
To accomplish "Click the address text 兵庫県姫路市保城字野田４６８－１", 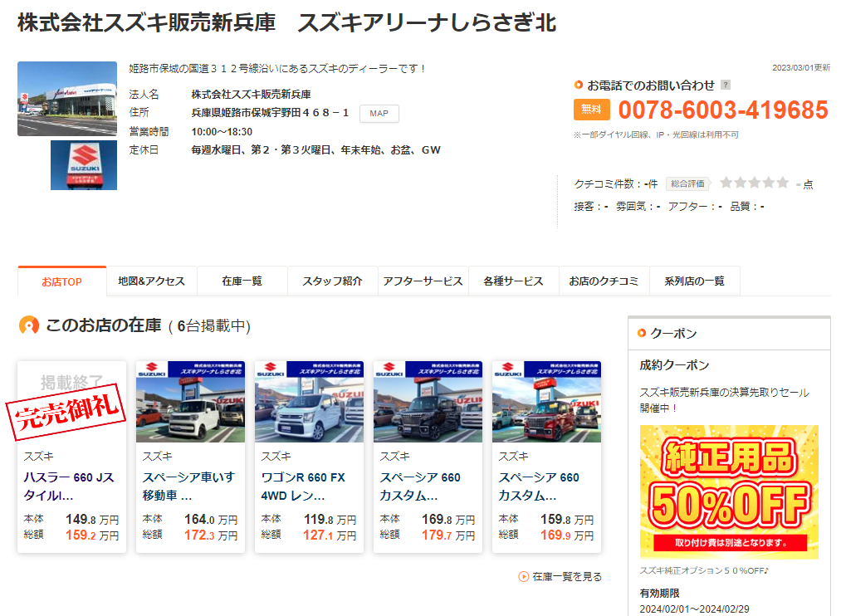I will coord(270,113).
